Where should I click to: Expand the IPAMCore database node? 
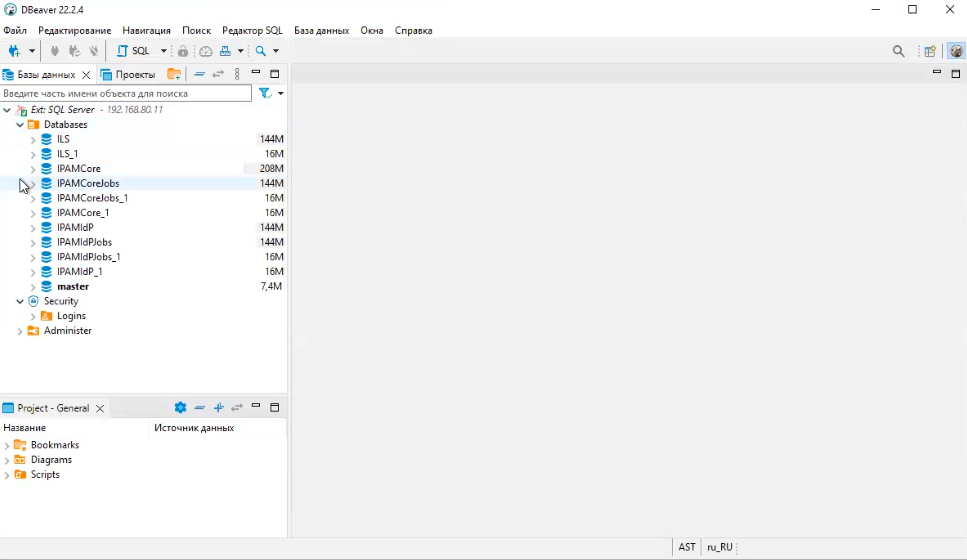33,169
